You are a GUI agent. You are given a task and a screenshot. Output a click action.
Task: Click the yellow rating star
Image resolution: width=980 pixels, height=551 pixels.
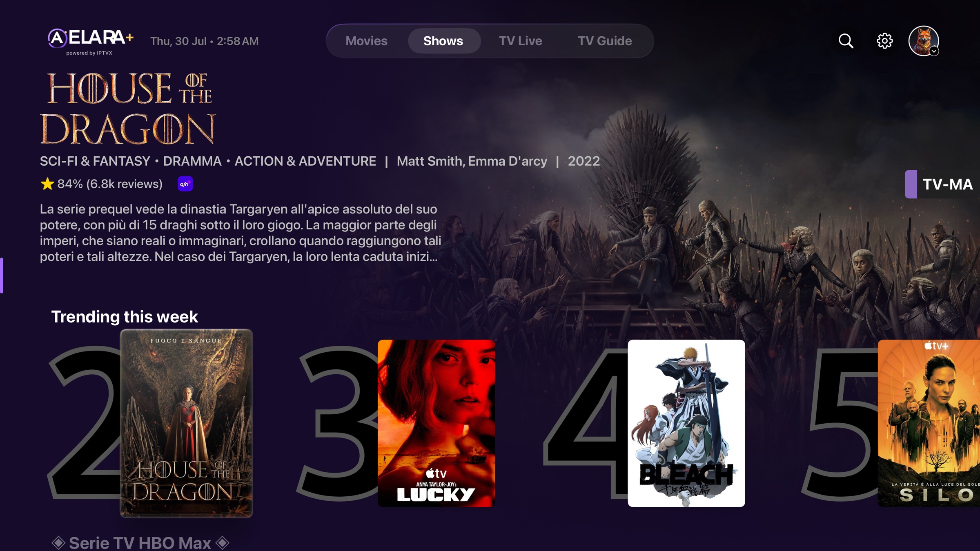[47, 184]
